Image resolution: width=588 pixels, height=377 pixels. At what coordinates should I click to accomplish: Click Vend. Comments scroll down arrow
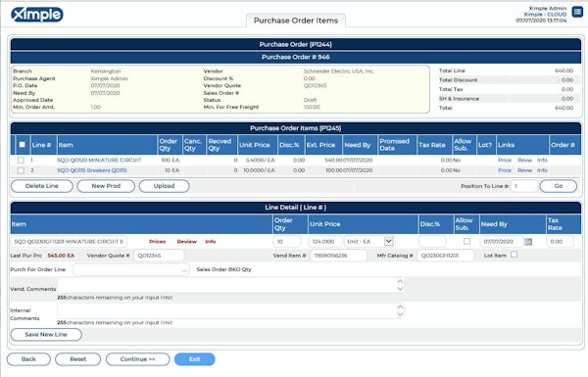tap(400, 289)
